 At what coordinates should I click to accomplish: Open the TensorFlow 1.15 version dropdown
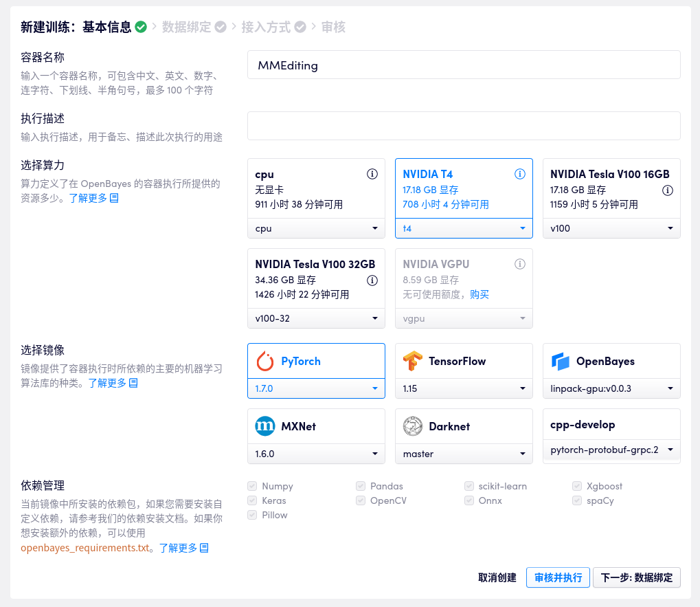[464, 388]
